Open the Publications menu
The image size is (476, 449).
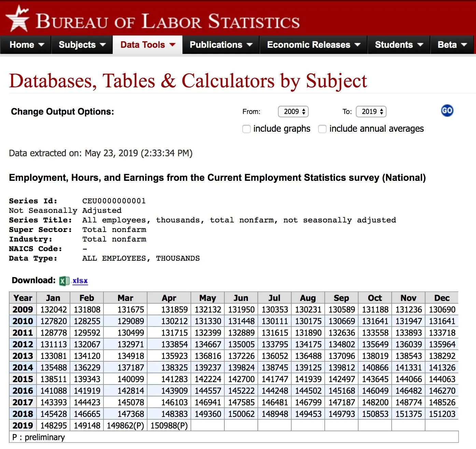tap(221, 45)
